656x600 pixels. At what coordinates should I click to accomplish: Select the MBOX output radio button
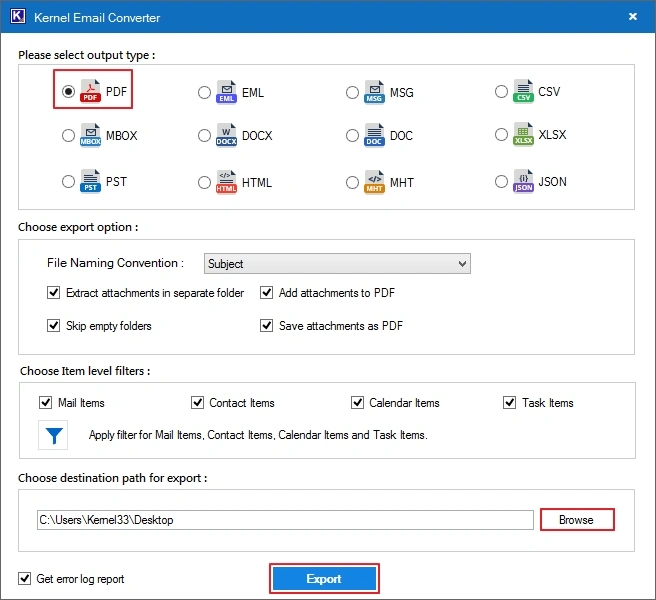pyautogui.click(x=68, y=136)
